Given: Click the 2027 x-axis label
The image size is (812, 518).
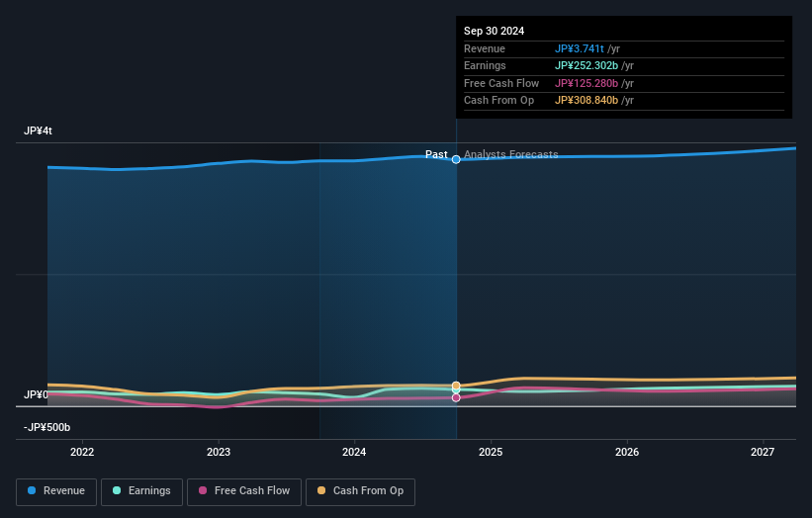Looking at the screenshot, I should point(763,453).
